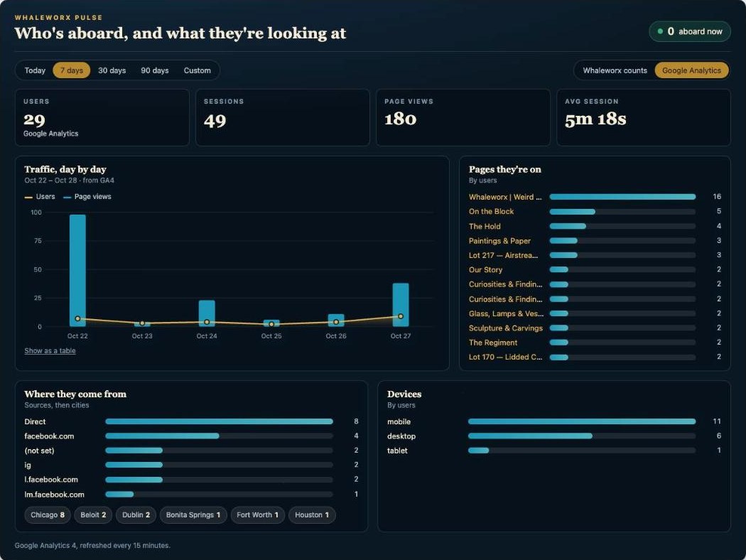Select the Beloit 2 city chip
This screenshot has height=560, width=746.
coord(93,515)
